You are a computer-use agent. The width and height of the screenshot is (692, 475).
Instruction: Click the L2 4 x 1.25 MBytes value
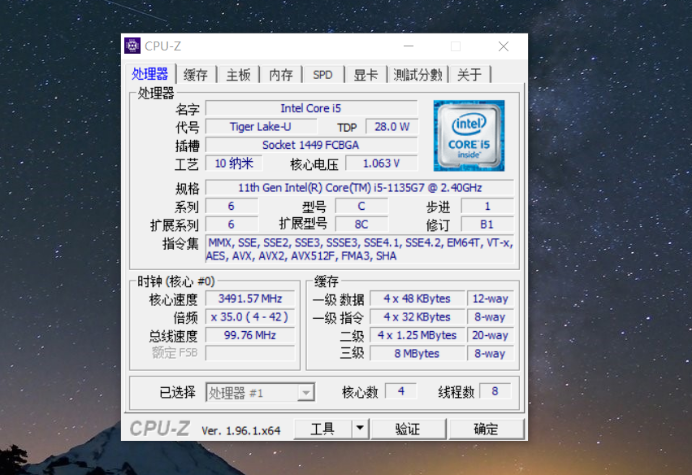pos(417,335)
